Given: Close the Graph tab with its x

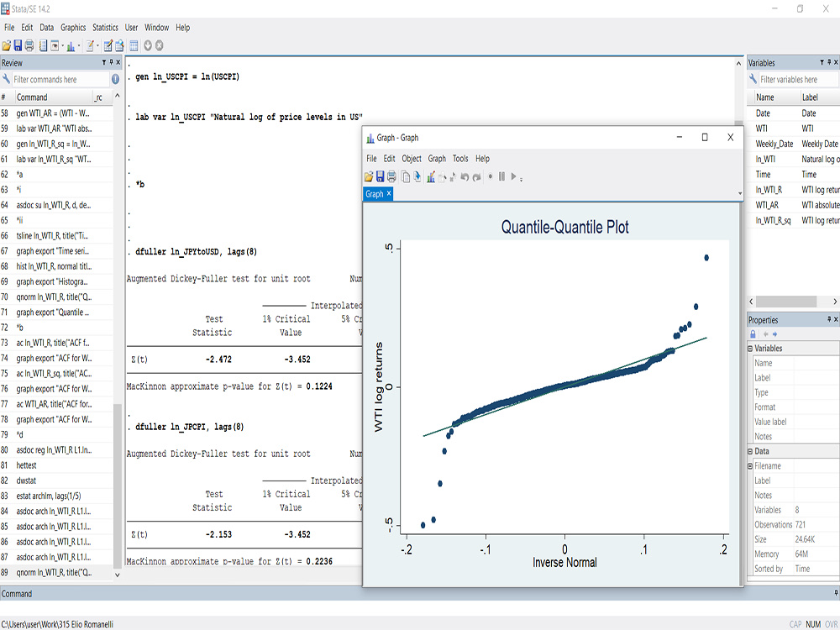Looking at the screenshot, I should [x=389, y=193].
